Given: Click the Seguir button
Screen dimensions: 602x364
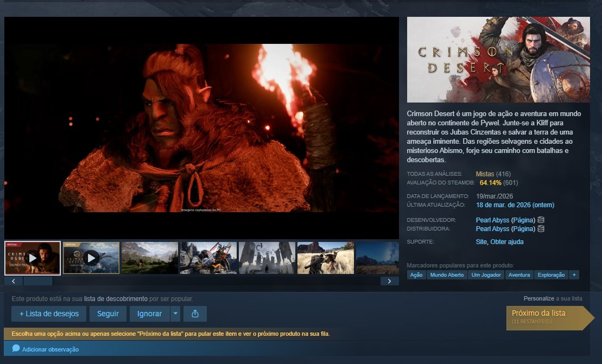Looking at the screenshot, I should coord(108,314).
